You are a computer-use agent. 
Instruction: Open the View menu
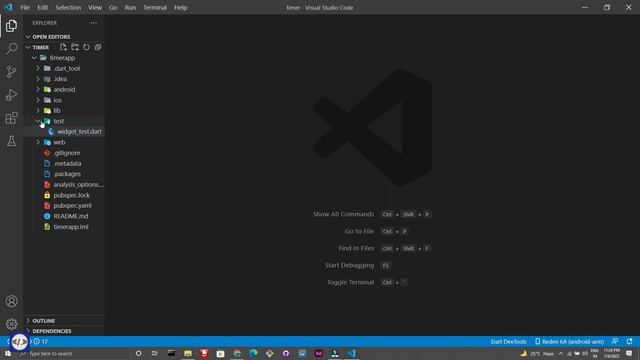click(95, 7)
